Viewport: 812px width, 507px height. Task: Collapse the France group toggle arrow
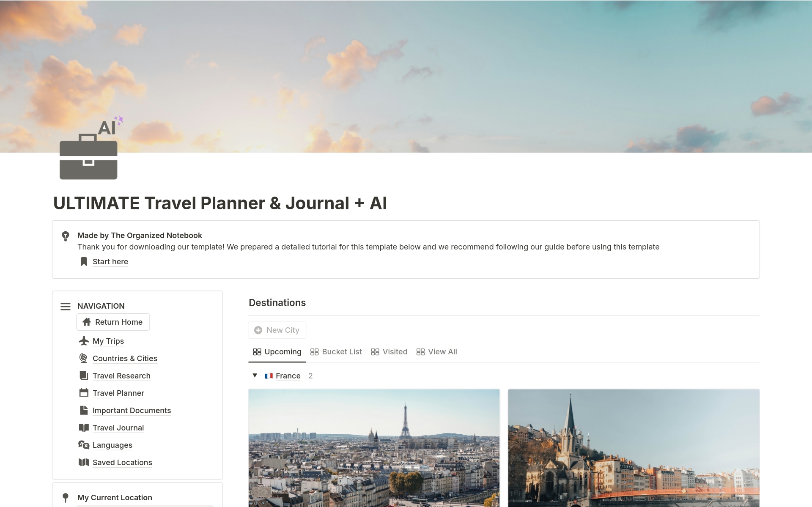[x=255, y=375]
